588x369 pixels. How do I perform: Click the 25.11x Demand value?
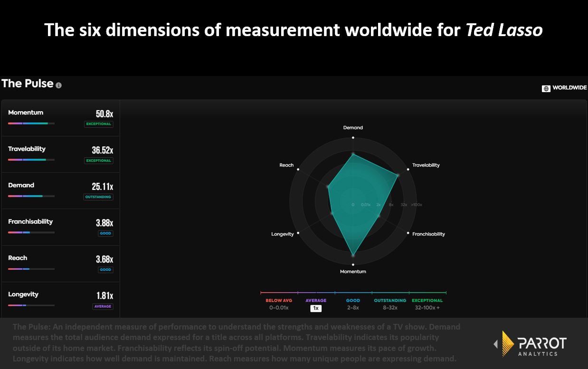point(103,187)
